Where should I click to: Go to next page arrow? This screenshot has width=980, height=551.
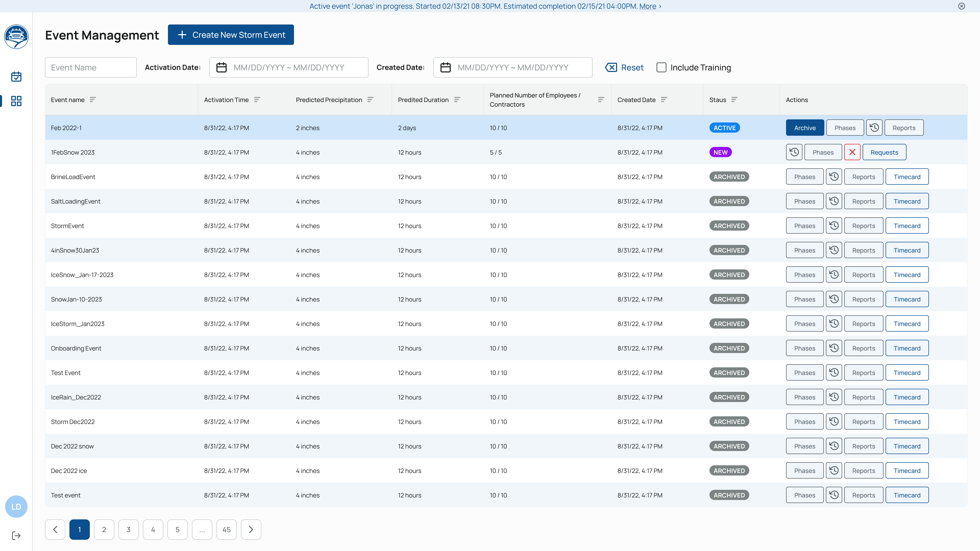click(251, 529)
